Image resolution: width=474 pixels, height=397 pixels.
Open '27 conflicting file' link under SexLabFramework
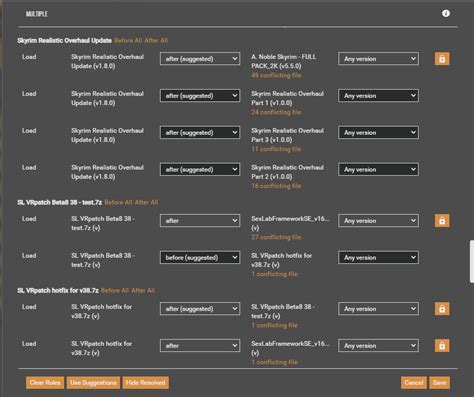276,237
